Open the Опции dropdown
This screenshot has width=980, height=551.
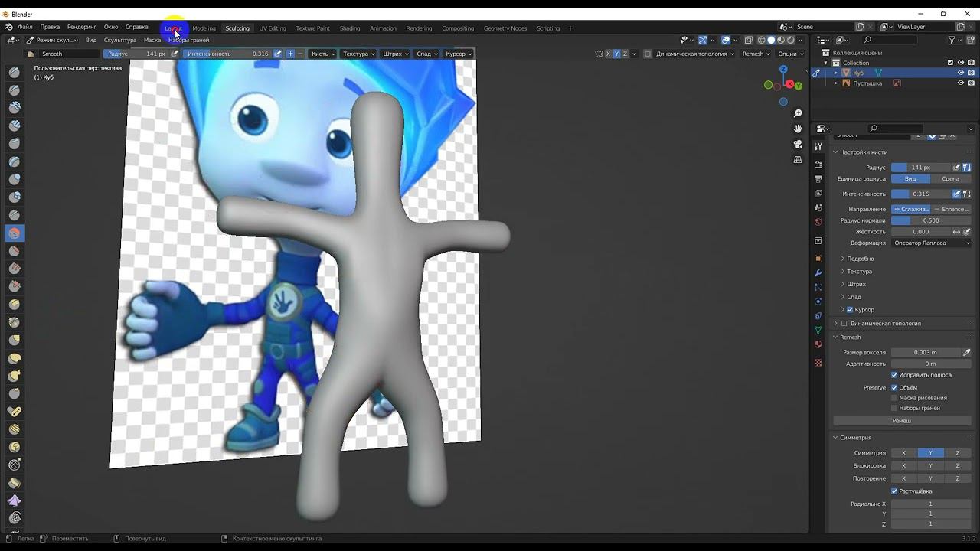point(791,54)
